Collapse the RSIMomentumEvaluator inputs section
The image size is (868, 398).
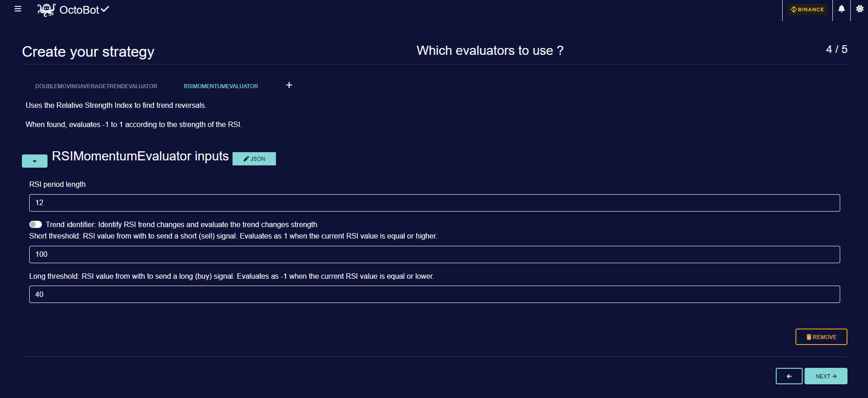coord(35,161)
